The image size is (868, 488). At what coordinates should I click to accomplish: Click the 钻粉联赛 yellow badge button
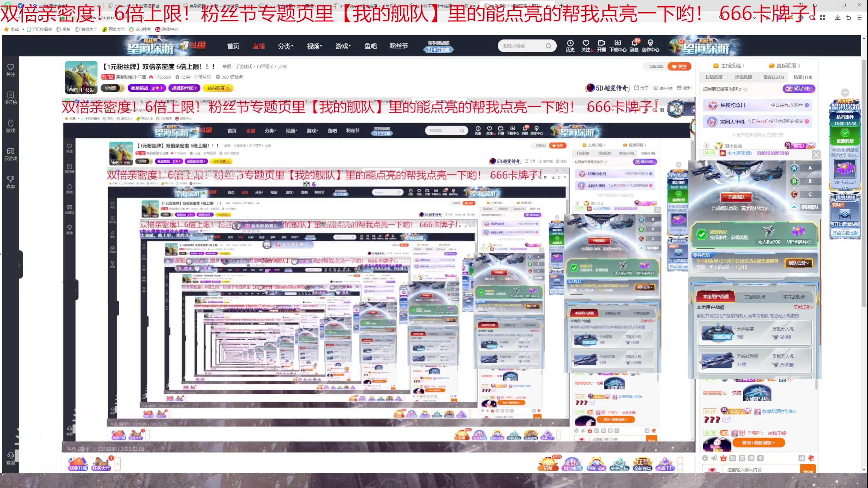coord(218,88)
